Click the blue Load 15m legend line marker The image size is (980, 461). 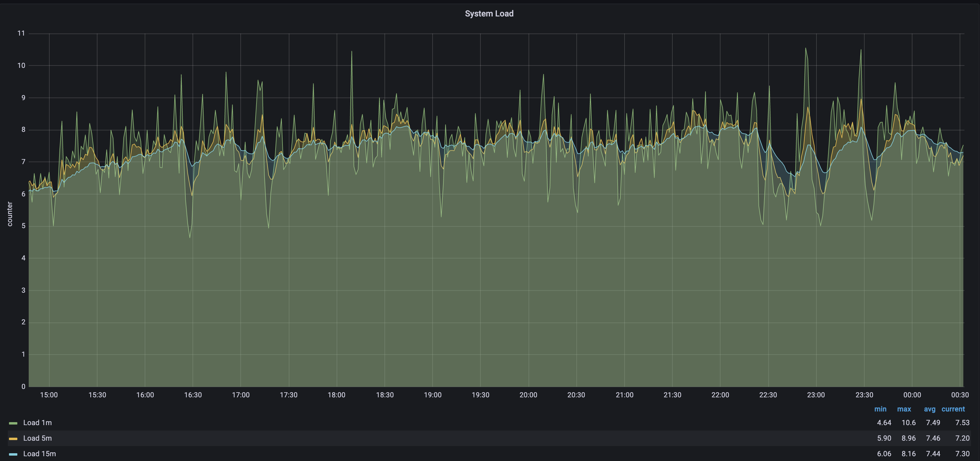[14, 454]
